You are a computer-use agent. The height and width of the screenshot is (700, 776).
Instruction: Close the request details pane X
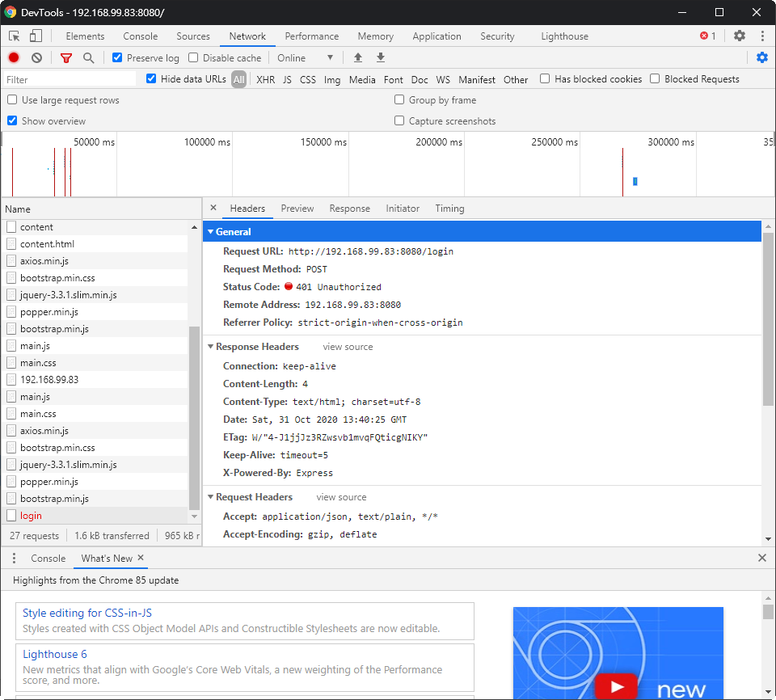tap(213, 208)
